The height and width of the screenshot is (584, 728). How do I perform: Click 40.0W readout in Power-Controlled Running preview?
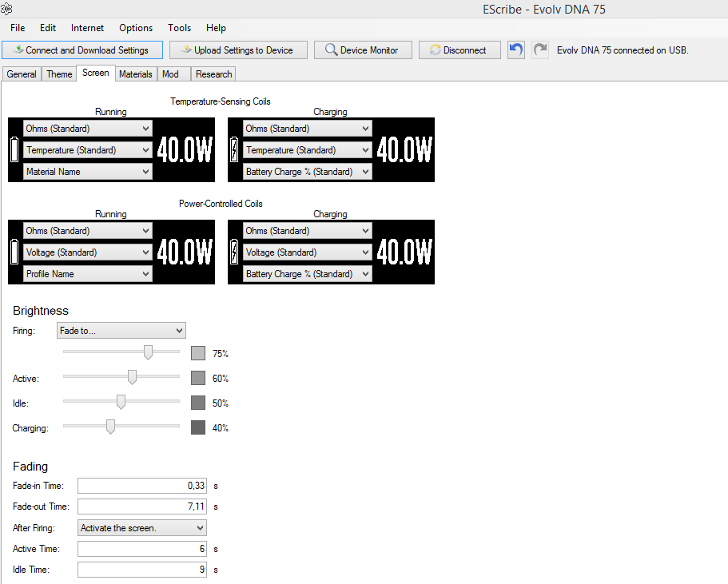point(185,252)
